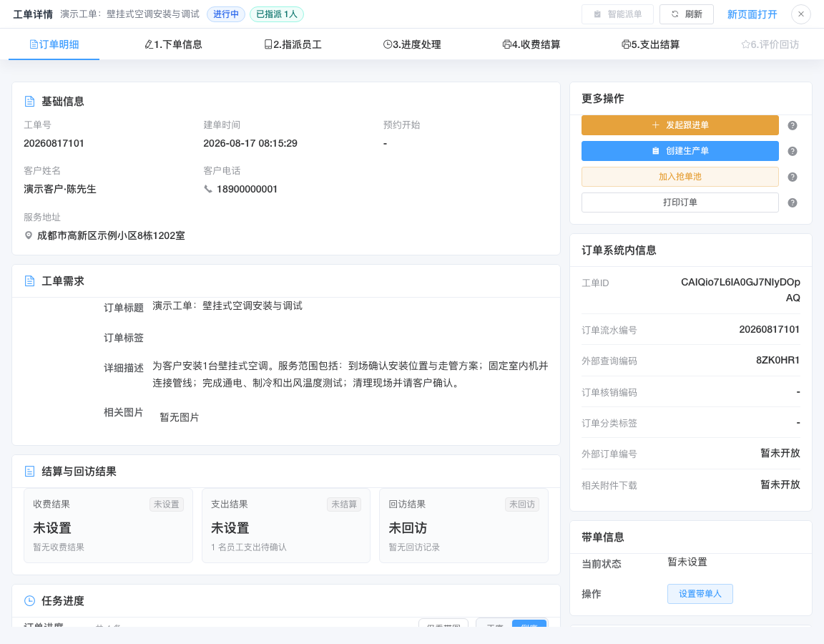Click the 暂无图片 placeholder text

(180, 417)
